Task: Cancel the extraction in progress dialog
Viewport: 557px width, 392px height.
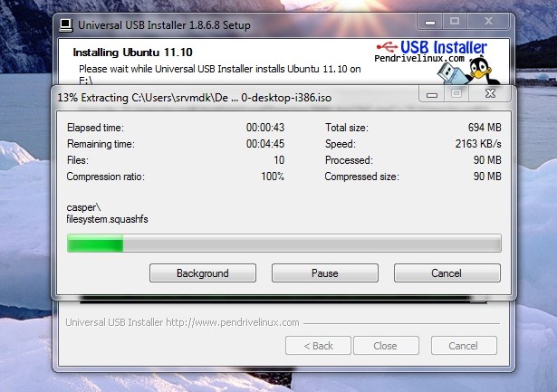Action: [x=447, y=273]
